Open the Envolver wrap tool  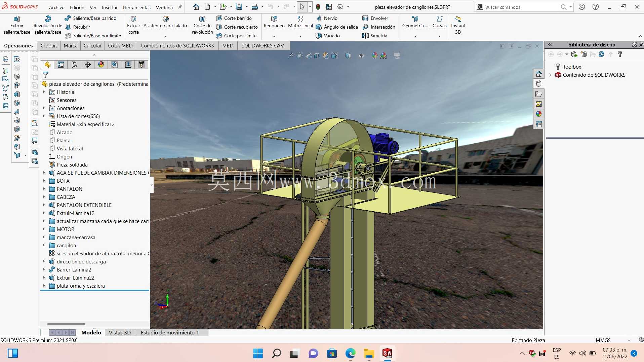tap(375, 18)
